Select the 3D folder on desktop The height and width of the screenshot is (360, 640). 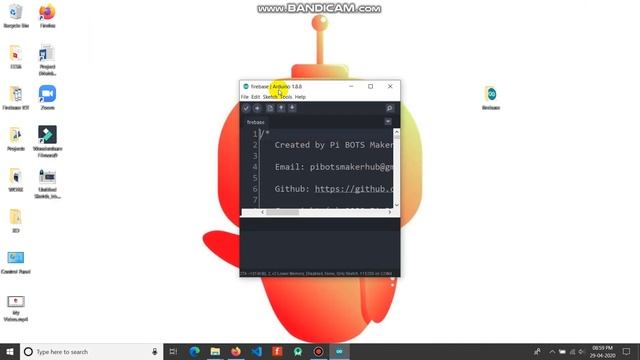[16, 221]
